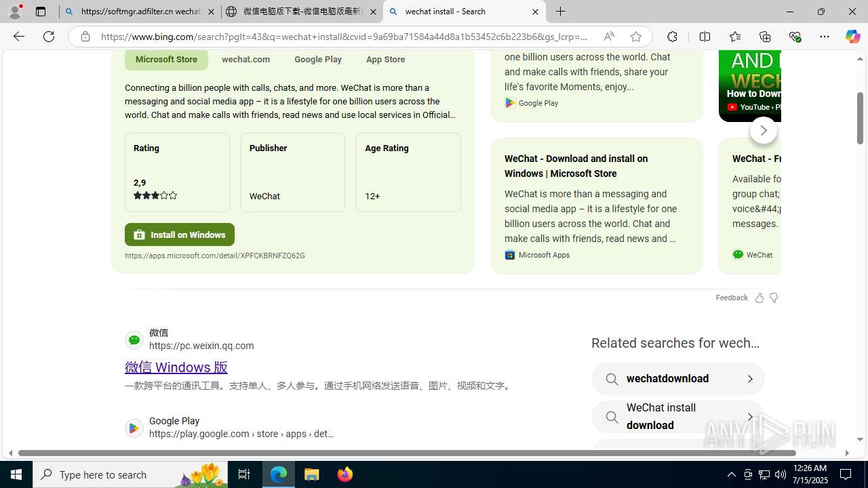Open the volume control in tray
Image resolution: width=868 pixels, height=488 pixels.
pos(781,474)
